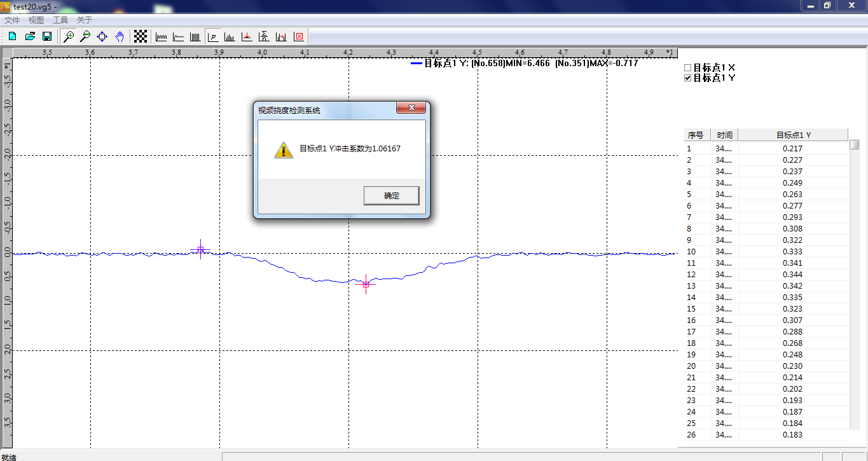The height and width of the screenshot is (461, 868).
Task: Open the 工具 menu
Action: pos(60,20)
